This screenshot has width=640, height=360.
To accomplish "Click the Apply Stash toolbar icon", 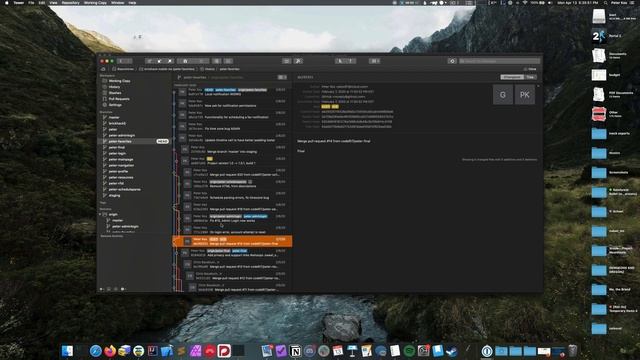I will [x=201, y=61].
